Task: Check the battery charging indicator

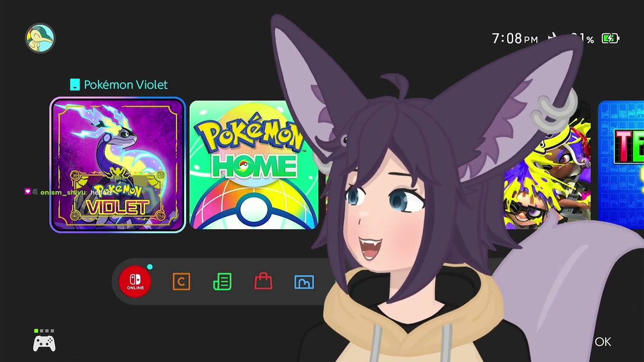Action: pos(611,38)
